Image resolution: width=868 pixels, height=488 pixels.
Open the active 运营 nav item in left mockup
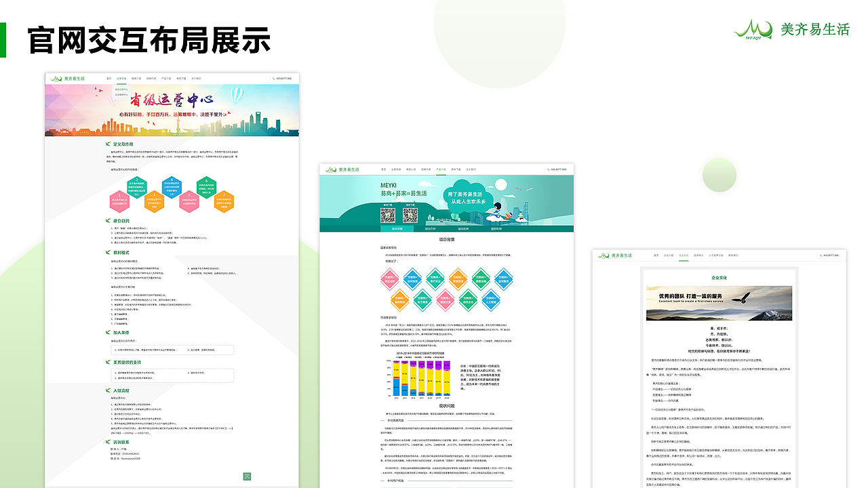tap(121, 79)
